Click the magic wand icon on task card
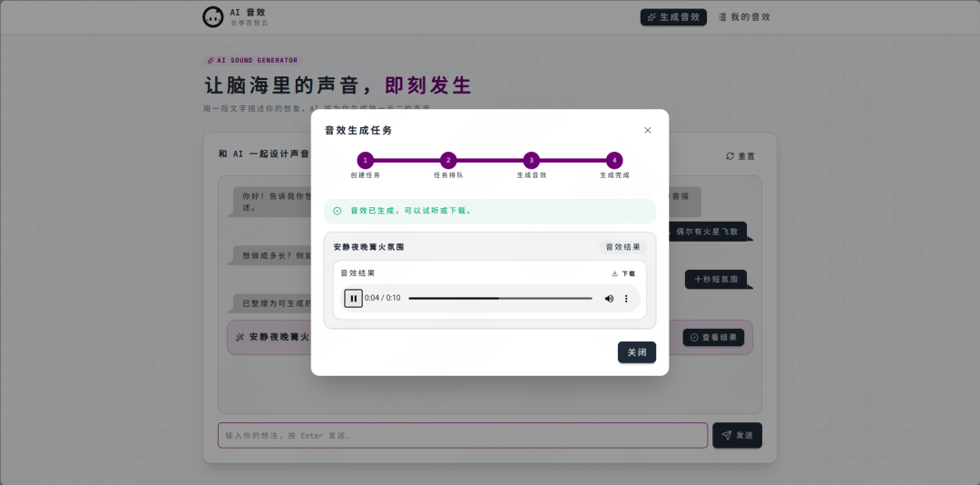980x485 pixels. tap(240, 337)
